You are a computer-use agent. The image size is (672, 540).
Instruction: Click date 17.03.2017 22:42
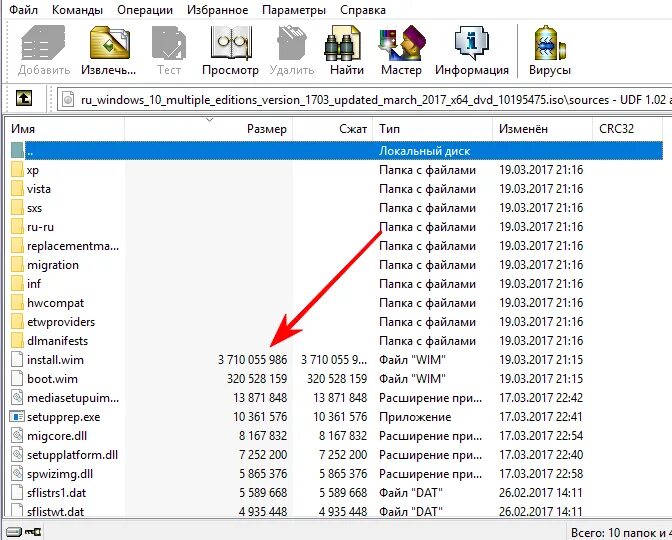[541, 398]
